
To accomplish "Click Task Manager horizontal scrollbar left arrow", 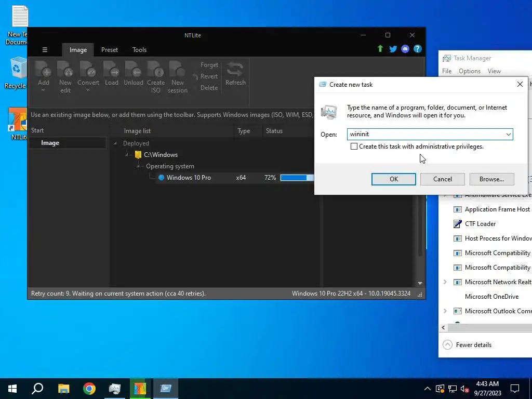I will tap(444, 328).
